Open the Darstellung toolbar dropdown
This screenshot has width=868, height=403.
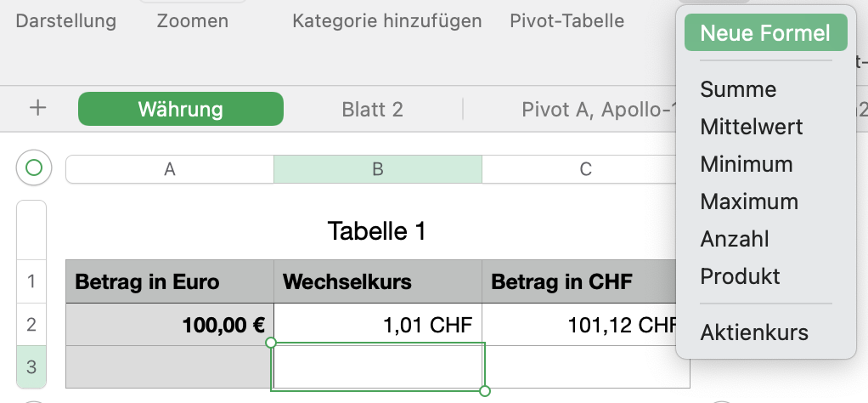coord(66,21)
